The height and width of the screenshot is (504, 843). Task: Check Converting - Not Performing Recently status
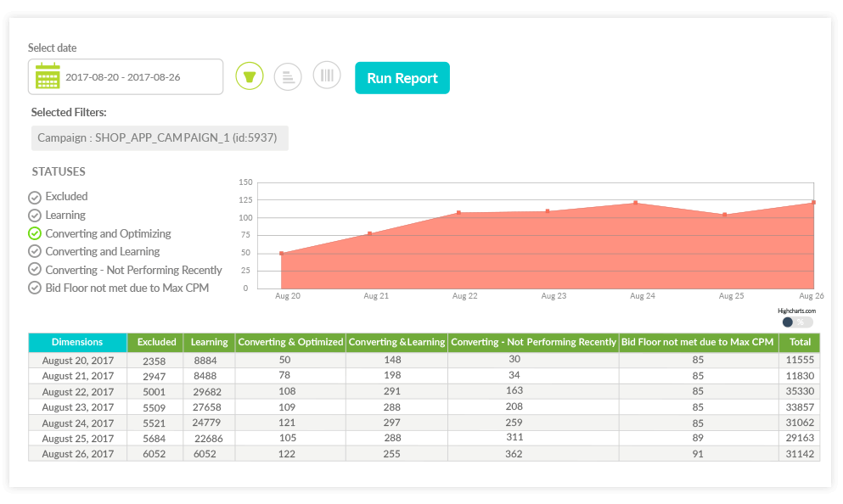point(35,270)
